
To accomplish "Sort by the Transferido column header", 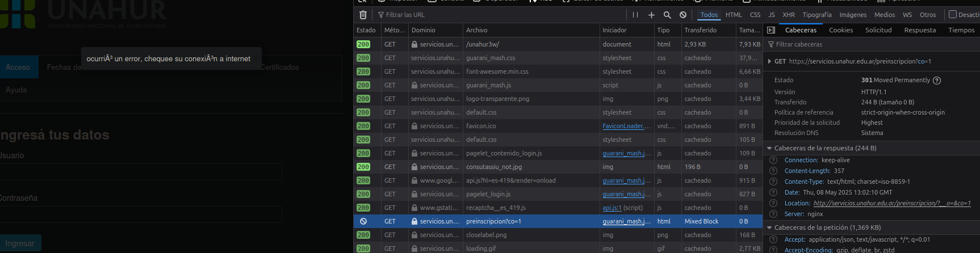I will click(708, 30).
